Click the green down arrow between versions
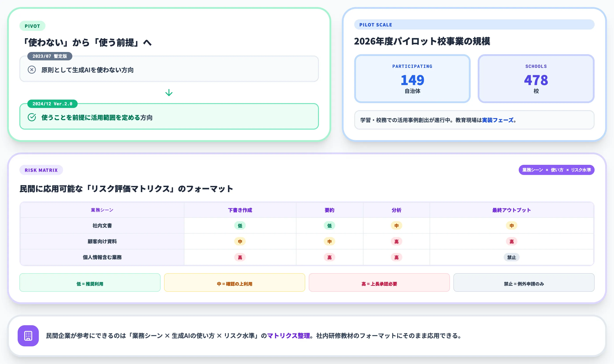This screenshot has width=614, height=364. point(169,93)
